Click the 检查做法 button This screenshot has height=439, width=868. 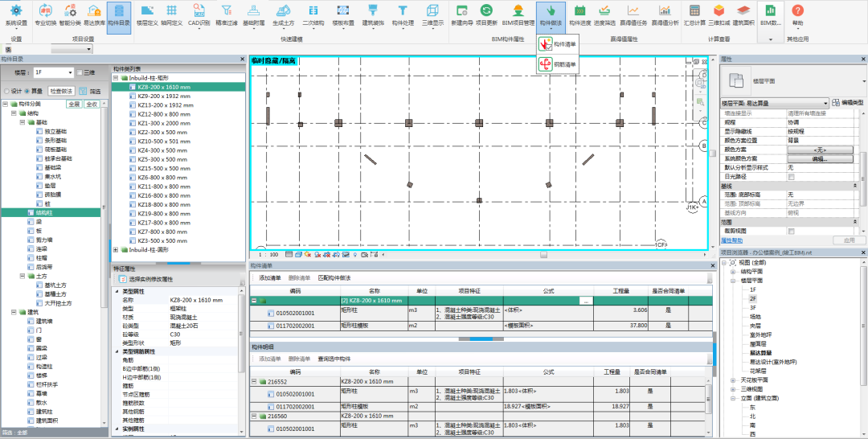point(61,92)
